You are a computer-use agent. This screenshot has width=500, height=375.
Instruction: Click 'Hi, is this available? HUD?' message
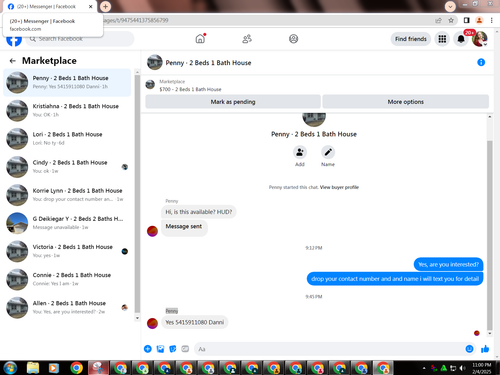(x=199, y=212)
